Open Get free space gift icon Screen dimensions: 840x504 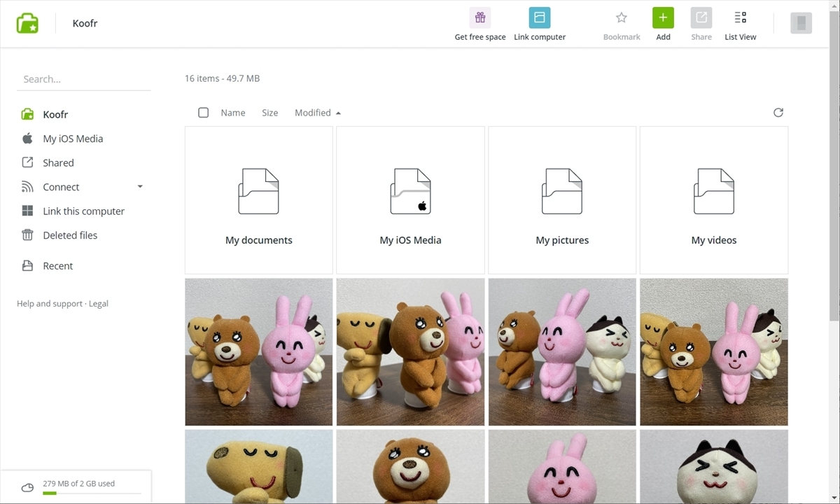(480, 17)
